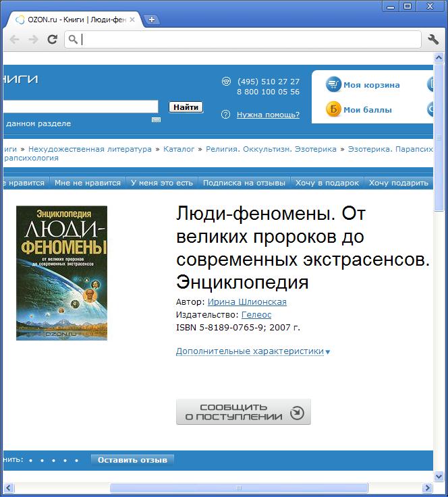The height and width of the screenshot is (497, 448).
Task: Click the arrow icon on Сообщить о поступлении button
Action: (297, 413)
